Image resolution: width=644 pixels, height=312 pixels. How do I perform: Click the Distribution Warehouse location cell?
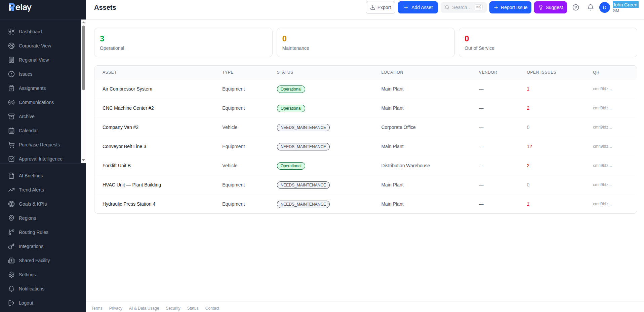[x=406, y=166]
